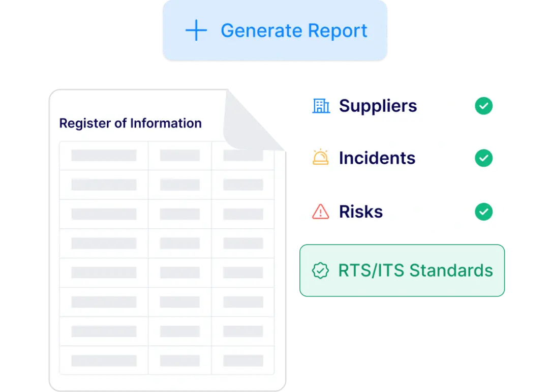Click the first cell in the bottom table row
The height and width of the screenshot is (392, 549).
pos(104,360)
